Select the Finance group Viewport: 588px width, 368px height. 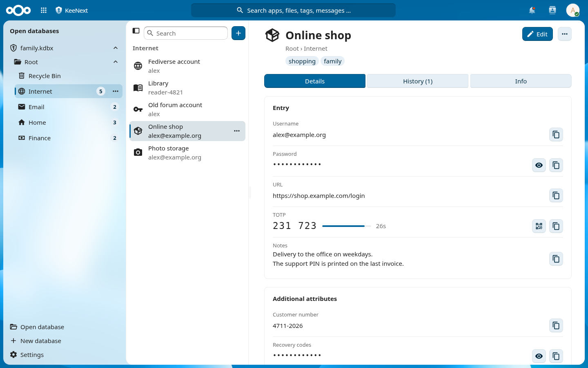point(69,138)
